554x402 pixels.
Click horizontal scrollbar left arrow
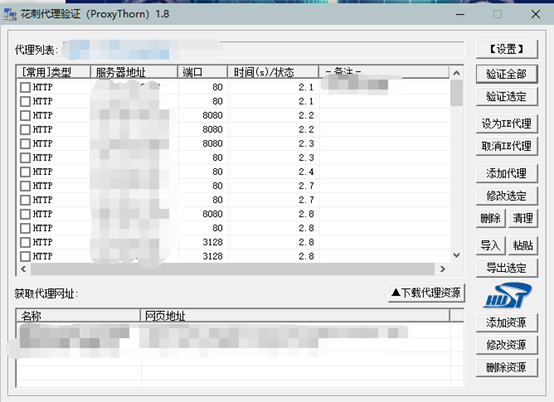[x=23, y=269]
